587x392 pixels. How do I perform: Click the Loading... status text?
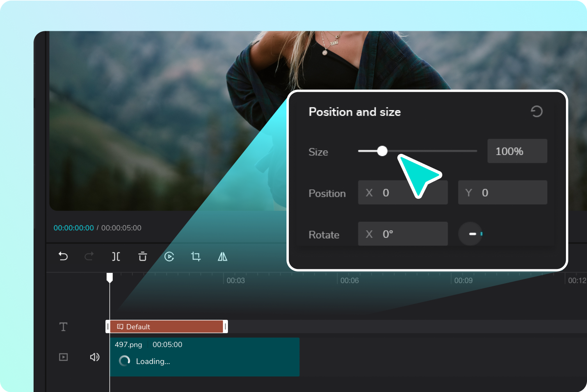click(x=153, y=362)
